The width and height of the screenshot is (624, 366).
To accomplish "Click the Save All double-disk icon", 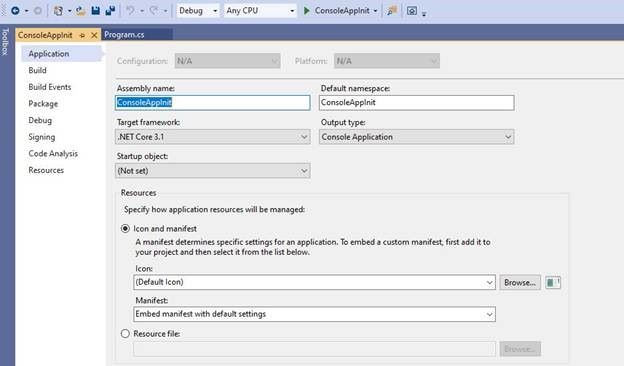I will 110,11.
